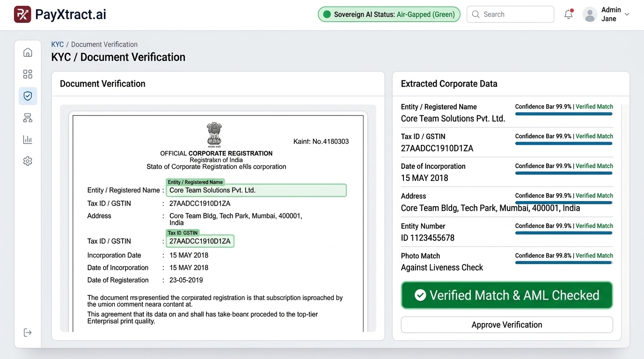
Task: Click 'Verified Match' label in Tax ID row
Action: 594,136
